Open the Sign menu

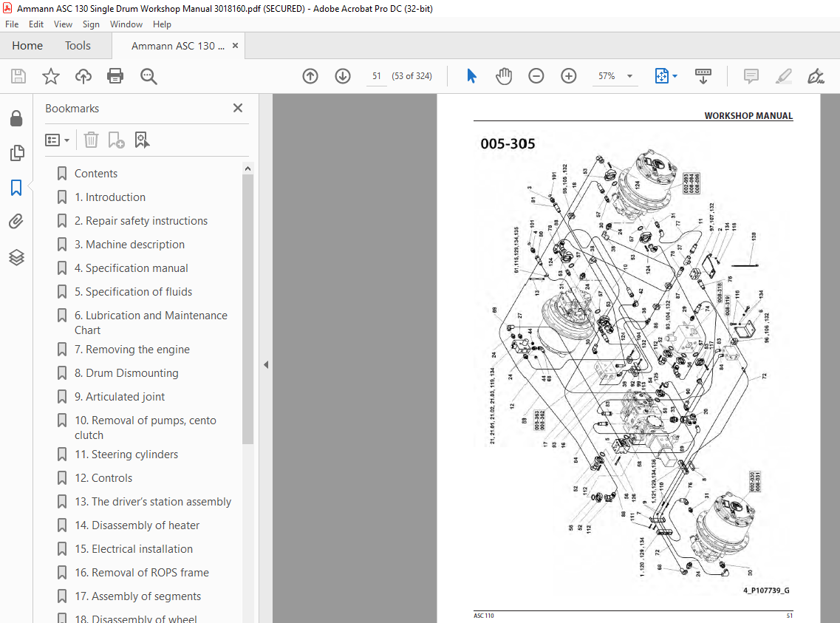91,24
